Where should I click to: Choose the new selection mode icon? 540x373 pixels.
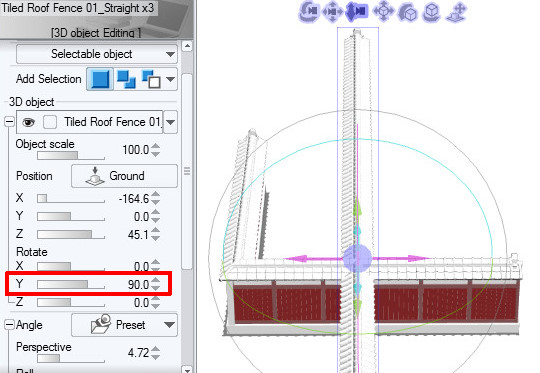click(100, 79)
